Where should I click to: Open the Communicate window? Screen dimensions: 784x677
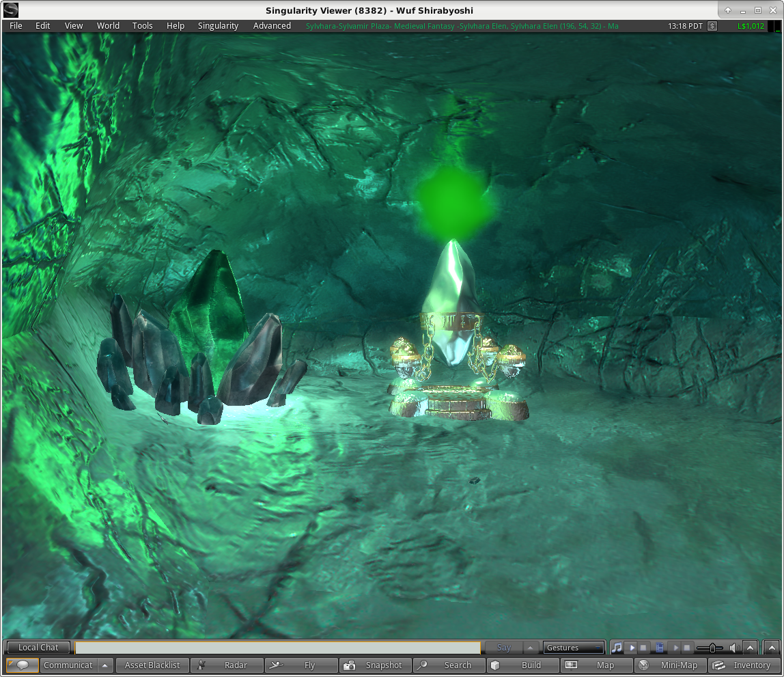[x=68, y=665]
